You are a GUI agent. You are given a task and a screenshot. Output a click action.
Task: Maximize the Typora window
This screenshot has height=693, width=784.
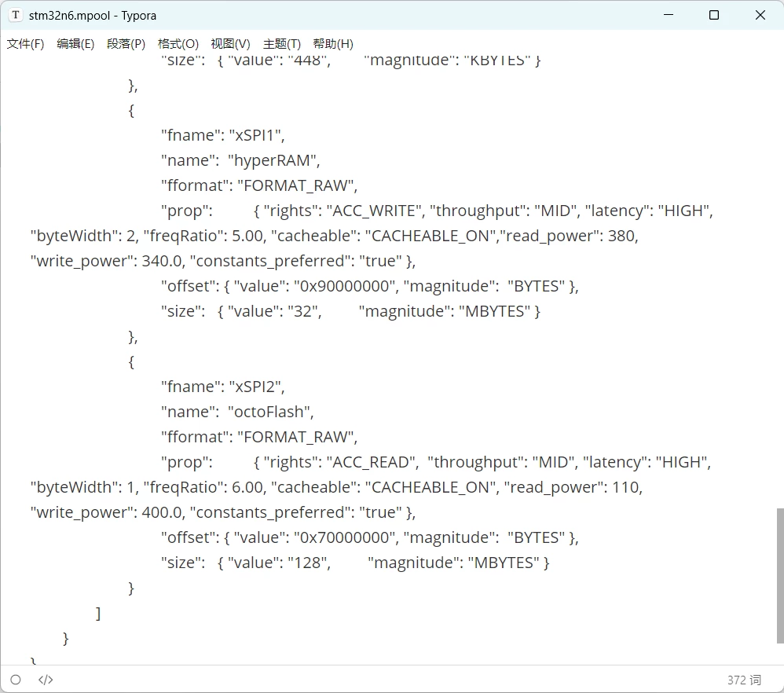pos(714,15)
